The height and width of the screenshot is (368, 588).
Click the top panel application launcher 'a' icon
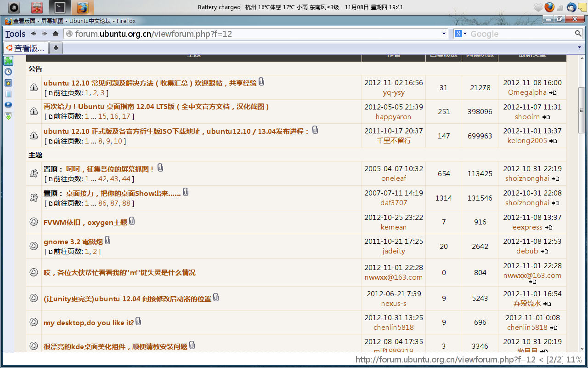pyautogui.click(x=15, y=7)
